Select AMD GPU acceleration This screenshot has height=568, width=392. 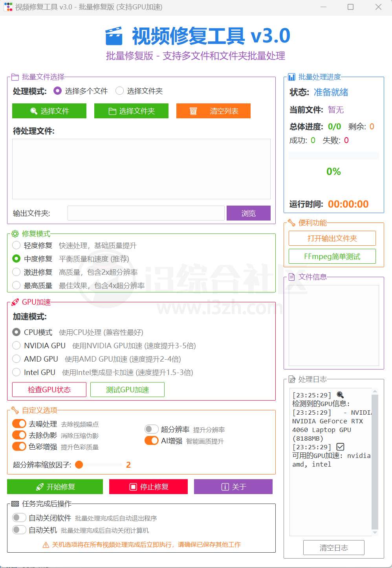coord(16,359)
